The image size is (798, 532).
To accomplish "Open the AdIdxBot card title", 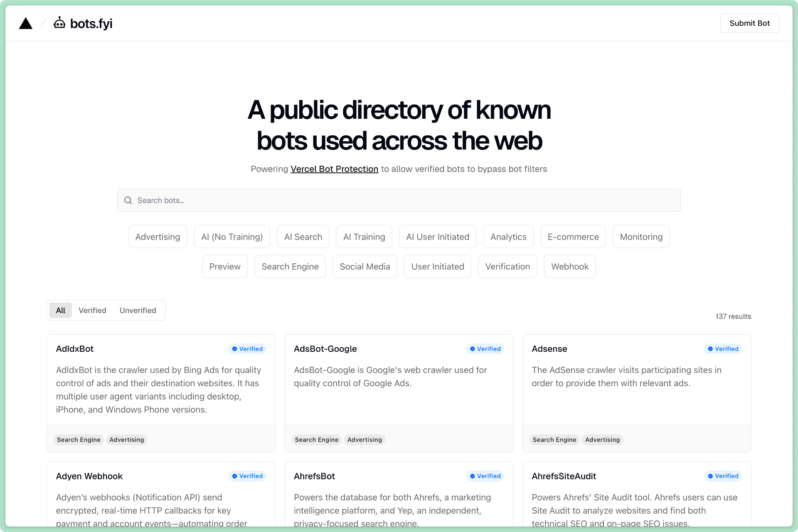I will (75, 349).
